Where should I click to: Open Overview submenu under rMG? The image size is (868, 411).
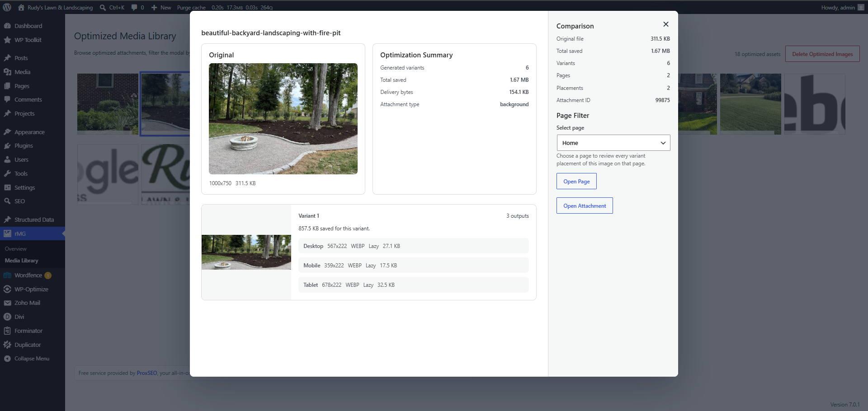16,249
